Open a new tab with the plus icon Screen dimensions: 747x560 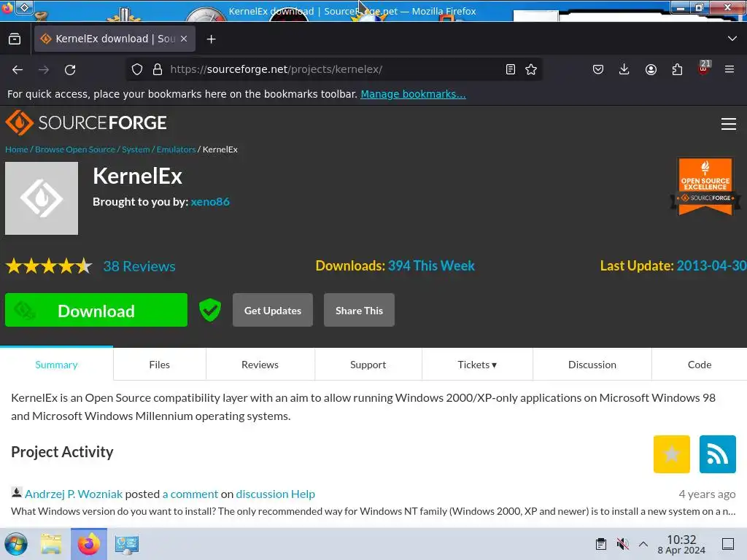tap(211, 39)
